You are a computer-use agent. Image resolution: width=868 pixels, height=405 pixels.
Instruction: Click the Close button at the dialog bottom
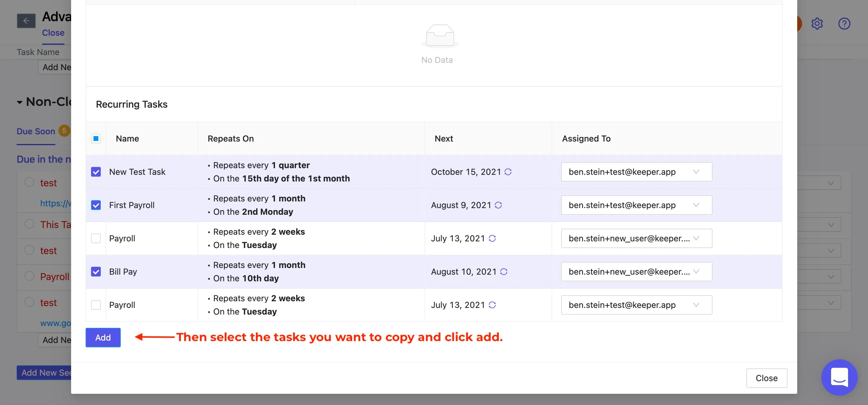(x=767, y=378)
